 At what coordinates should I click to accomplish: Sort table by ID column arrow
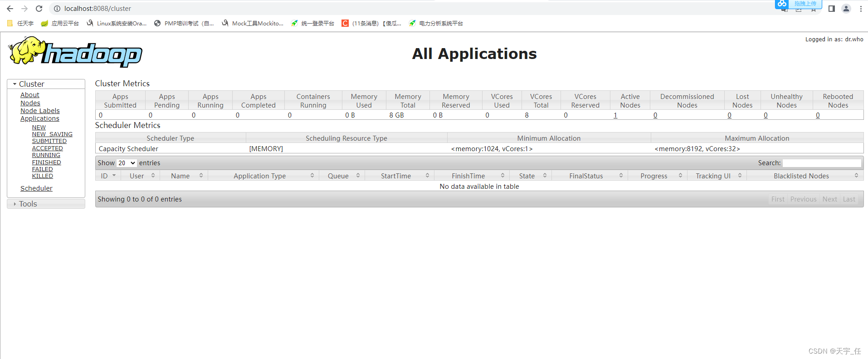coord(114,176)
